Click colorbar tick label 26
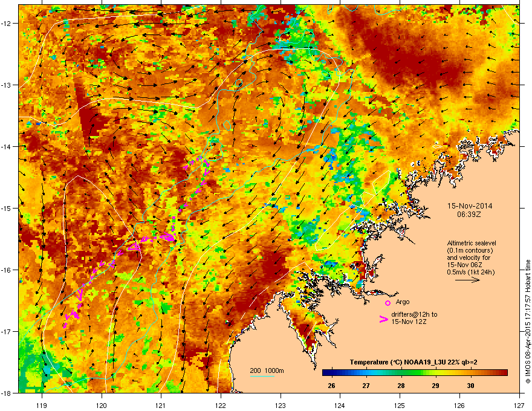This screenshot has width=532, height=411. (x=331, y=386)
